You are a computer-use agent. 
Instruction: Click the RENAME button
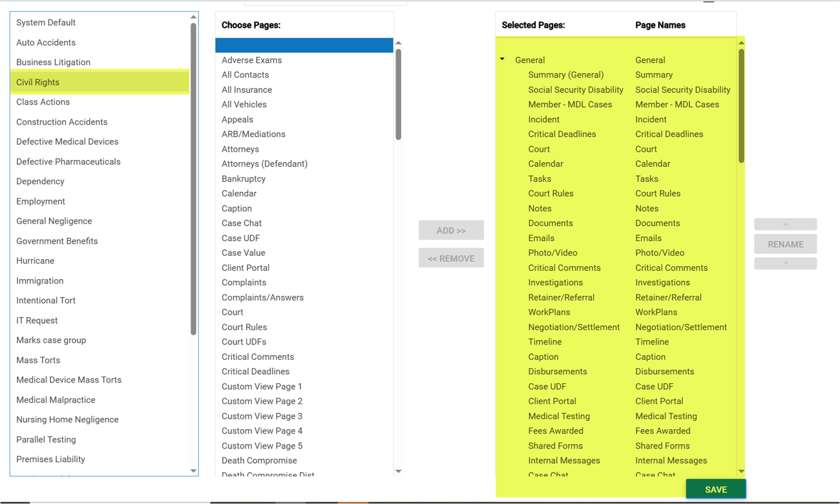pyautogui.click(x=785, y=244)
